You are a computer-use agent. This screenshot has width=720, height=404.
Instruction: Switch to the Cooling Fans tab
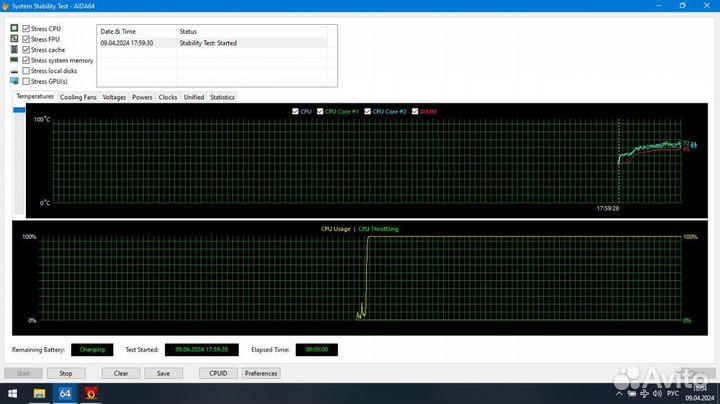tap(78, 97)
